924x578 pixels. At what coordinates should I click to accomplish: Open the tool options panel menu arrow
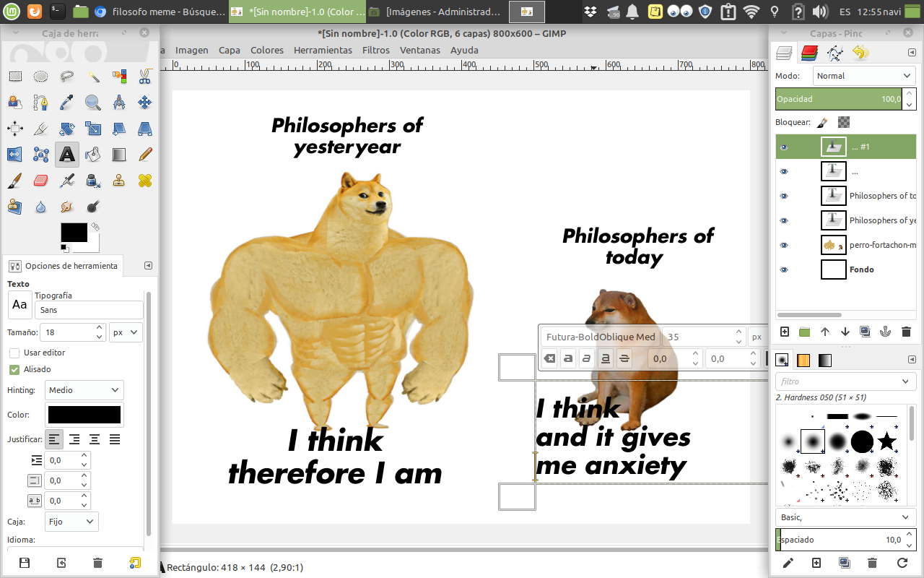click(x=148, y=266)
